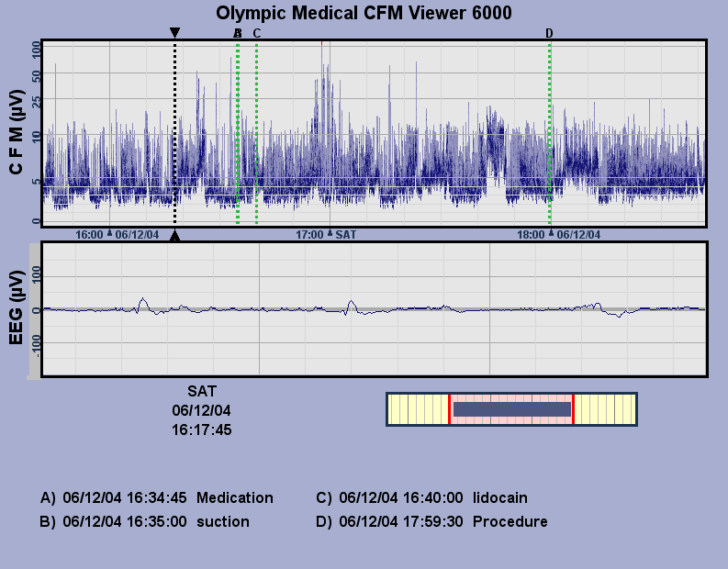The width and height of the screenshot is (728, 569).
Task: Select the black cursor triangle above CFM trace
Action: coord(174,32)
